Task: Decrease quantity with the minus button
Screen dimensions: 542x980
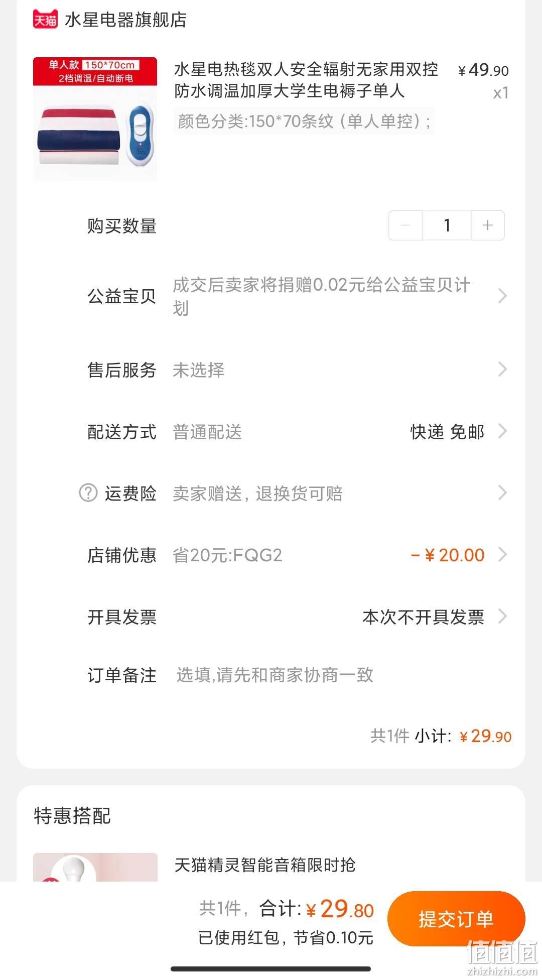Action: coord(405,225)
